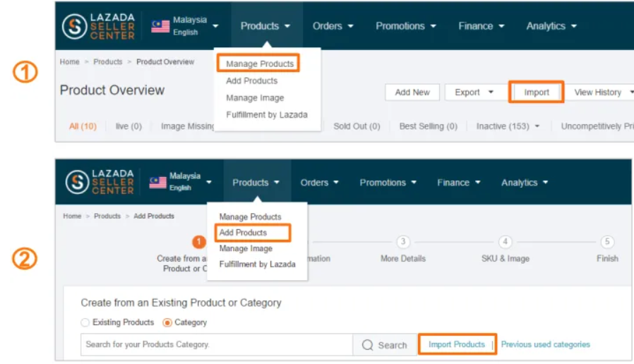The image size is (634, 364).
Task: Open the View History button
Action: point(599,92)
